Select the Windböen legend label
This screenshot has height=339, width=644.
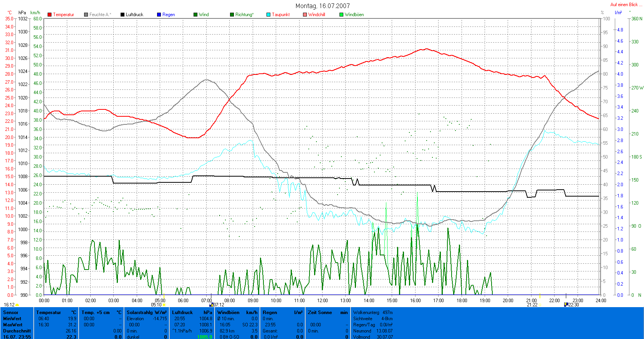tap(354, 15)
